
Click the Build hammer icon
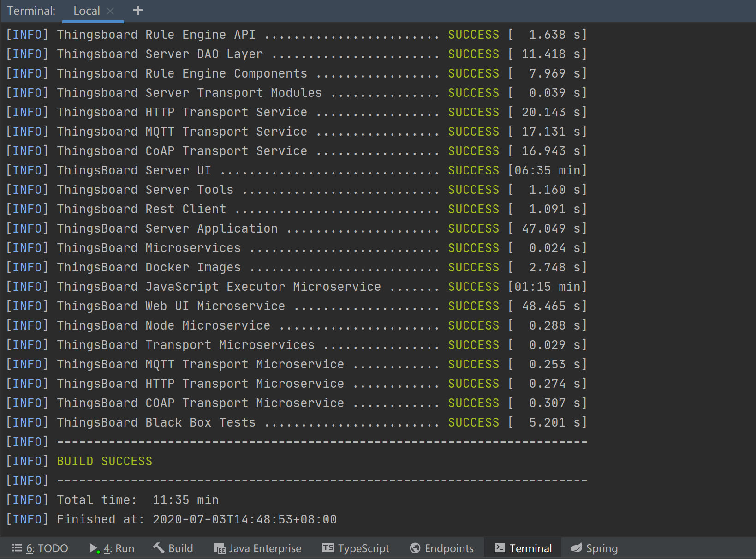point(159,547)
